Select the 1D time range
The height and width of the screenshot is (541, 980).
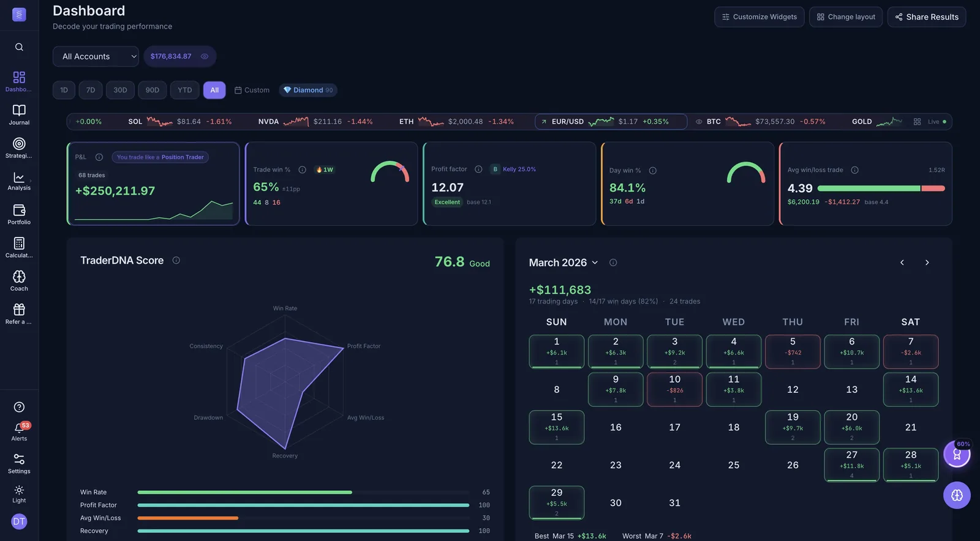pos(64,90)
